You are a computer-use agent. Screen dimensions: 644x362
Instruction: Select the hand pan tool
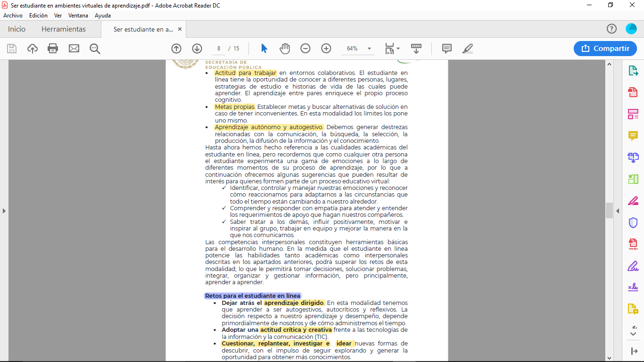coord(285,49)
